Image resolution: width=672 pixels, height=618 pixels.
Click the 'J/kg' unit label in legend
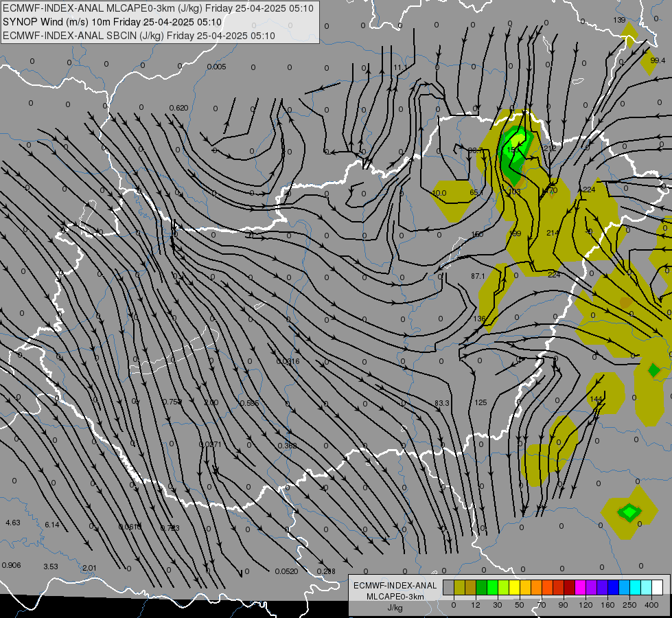[395, 608]
